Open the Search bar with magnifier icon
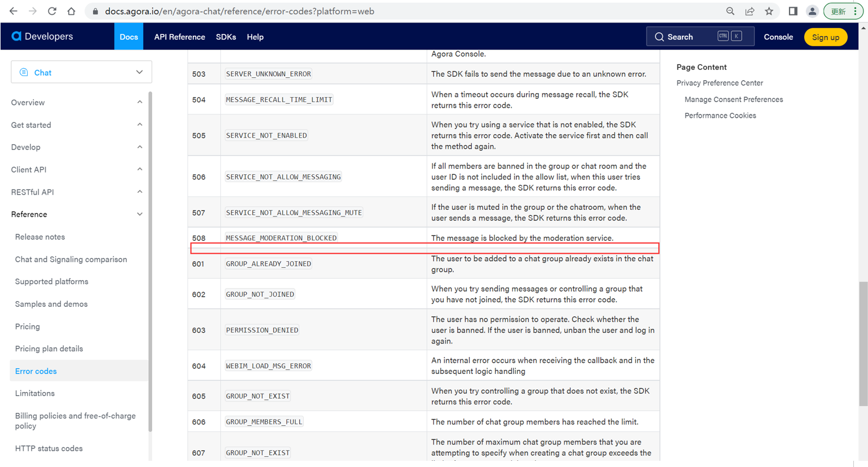868x467 pixels. coord(700,36)
